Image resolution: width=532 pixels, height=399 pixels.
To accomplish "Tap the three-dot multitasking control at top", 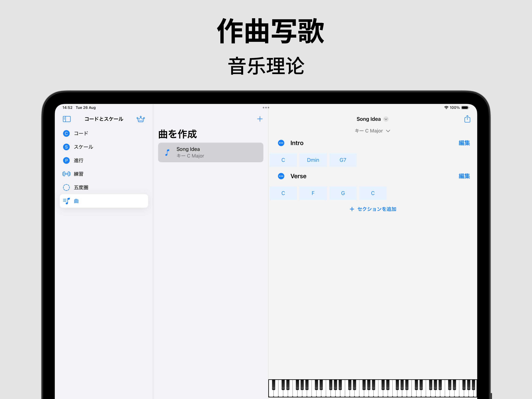I will pos(266,107).
